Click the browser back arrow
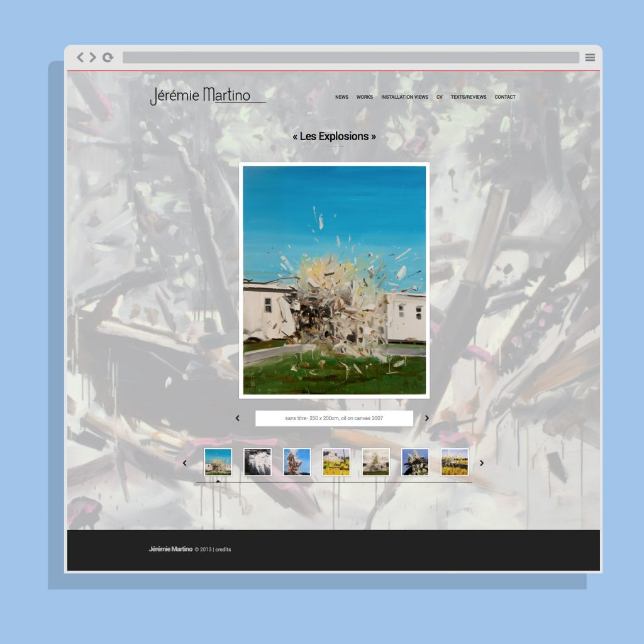This screenshot has width=644, height=644. pyautogui.click(x=80, y=57)
